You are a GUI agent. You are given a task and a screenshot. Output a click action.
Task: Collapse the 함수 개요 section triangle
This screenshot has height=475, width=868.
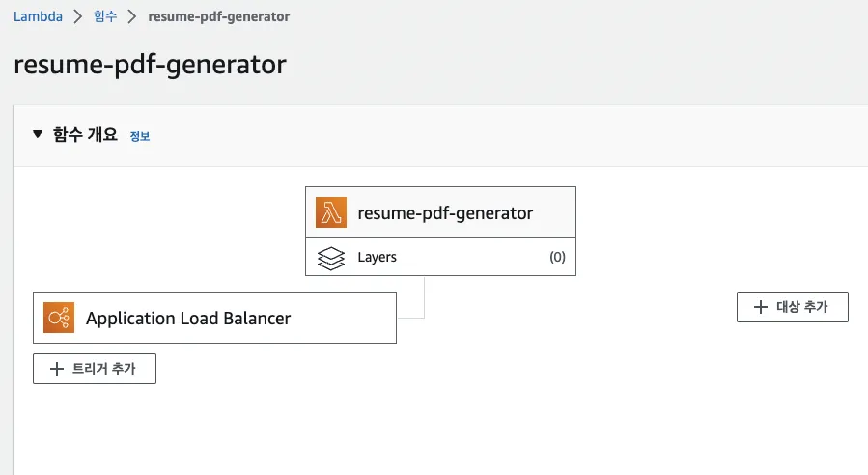click(x=38, y=134)
